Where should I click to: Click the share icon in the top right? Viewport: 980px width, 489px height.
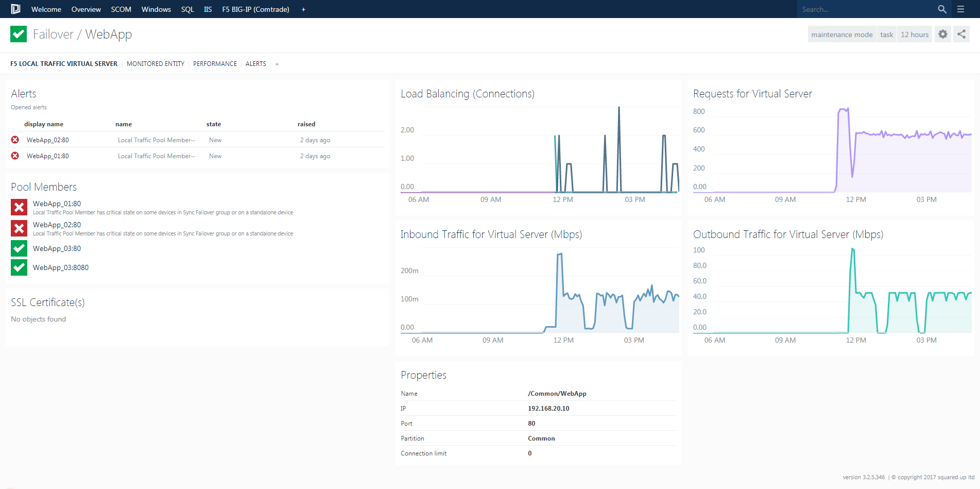[961, 34]
